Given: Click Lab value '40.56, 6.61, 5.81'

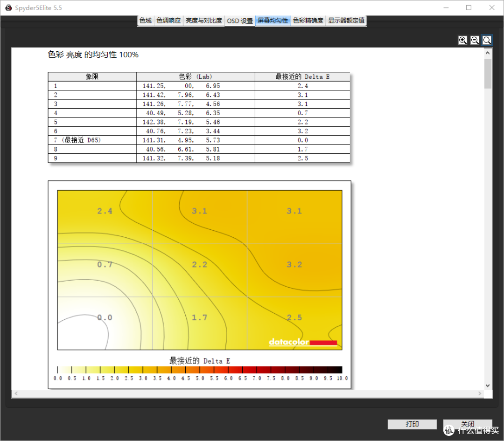Looking at the screenshot, I should [x=183, y=149].
